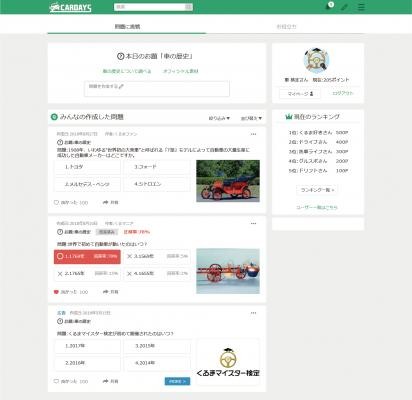Open three-dot menu on Ford question card
Screen dimensions: 412x400
[253, 134]
